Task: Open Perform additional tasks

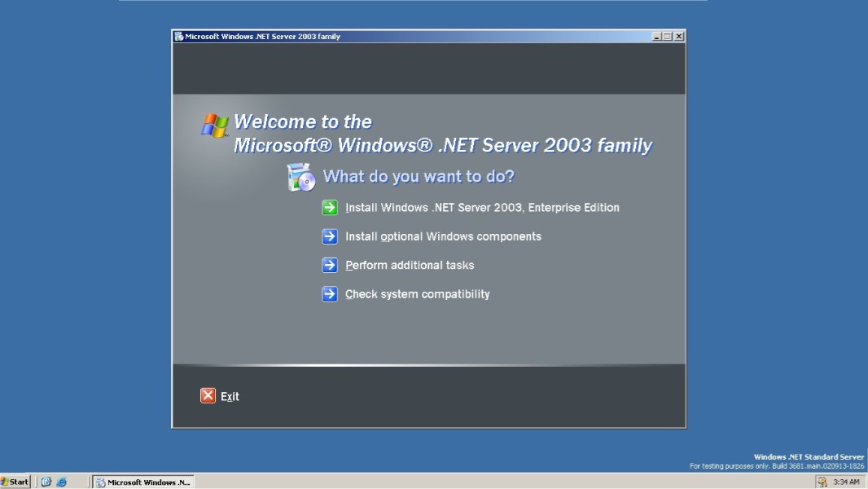Action: (410, 265)
